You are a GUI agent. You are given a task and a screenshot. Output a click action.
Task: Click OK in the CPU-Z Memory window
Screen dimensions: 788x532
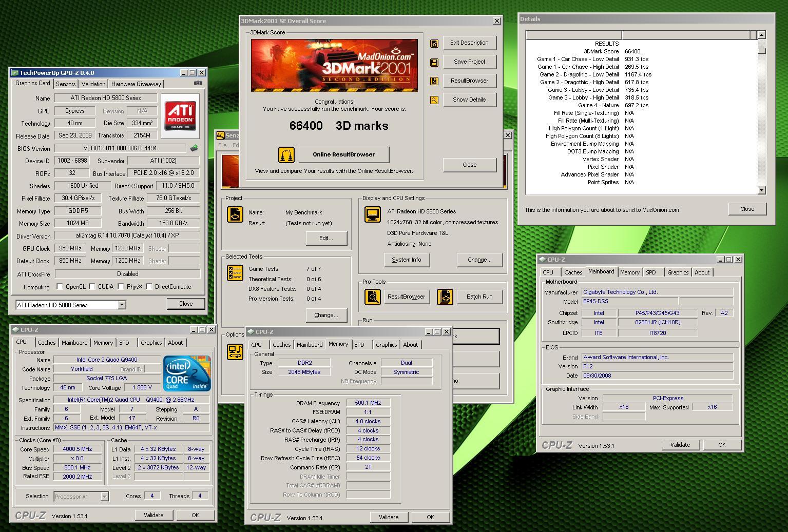pos(430,517)
